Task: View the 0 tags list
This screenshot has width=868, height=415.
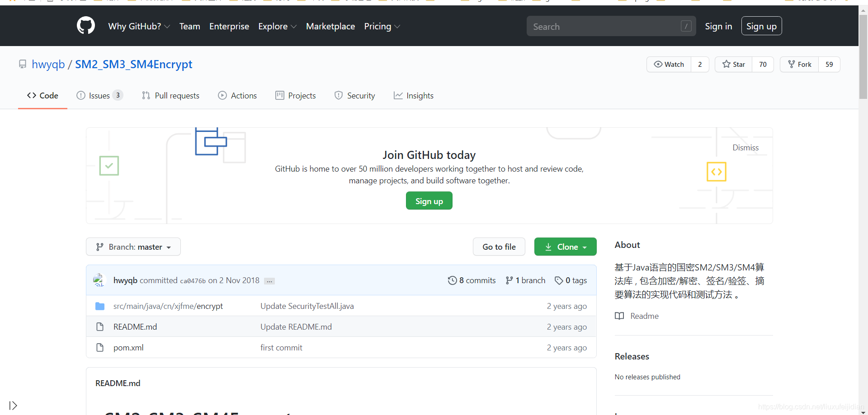Action: click(x=576, y=280)
